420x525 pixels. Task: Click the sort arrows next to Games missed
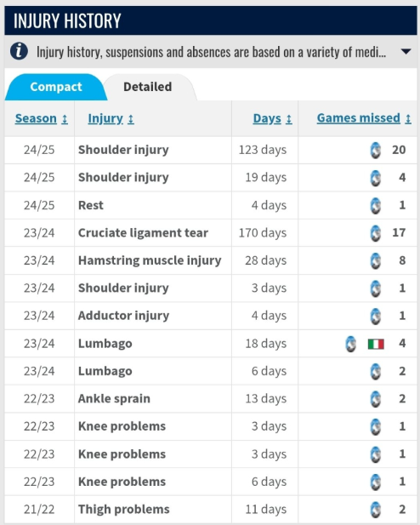[x=408, y=118]
